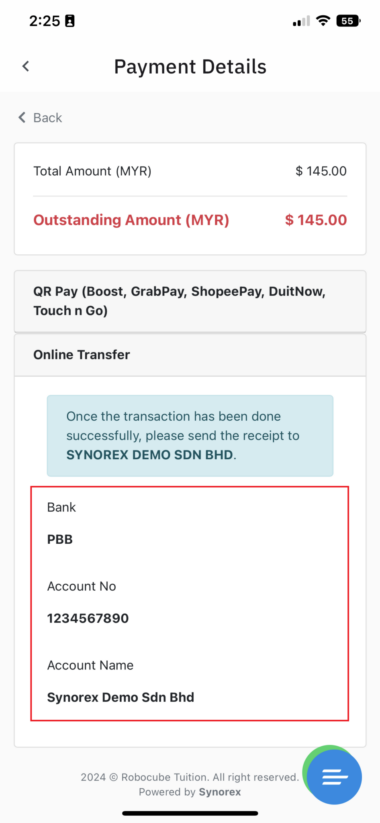The width and height of the screenshot is (380, 823).
Task: Tap the Synorex Demo Sdn Bhd account name
Action: pyautogui.click(x=121, y=698)
